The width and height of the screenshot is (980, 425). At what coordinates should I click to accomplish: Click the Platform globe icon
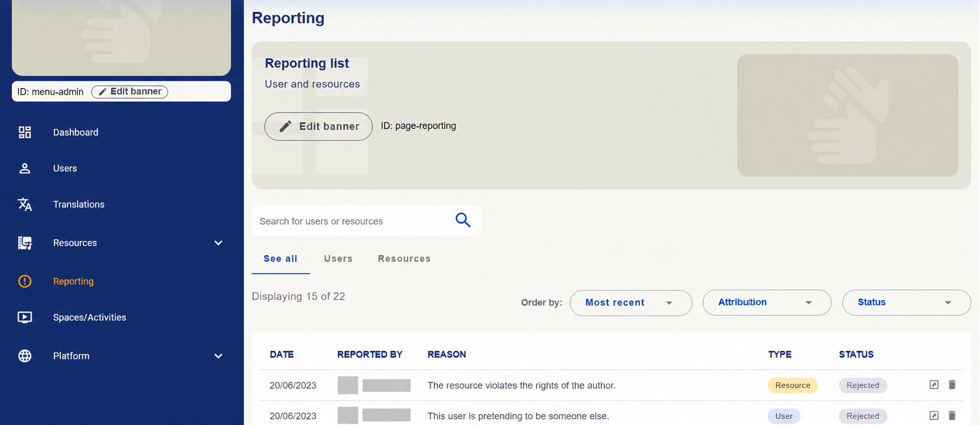click(x=25, y=356)
